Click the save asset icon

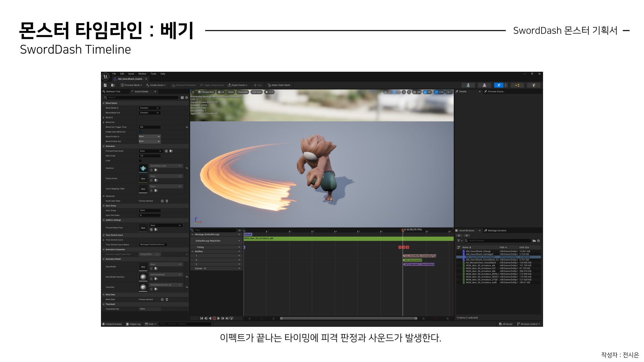105,85
